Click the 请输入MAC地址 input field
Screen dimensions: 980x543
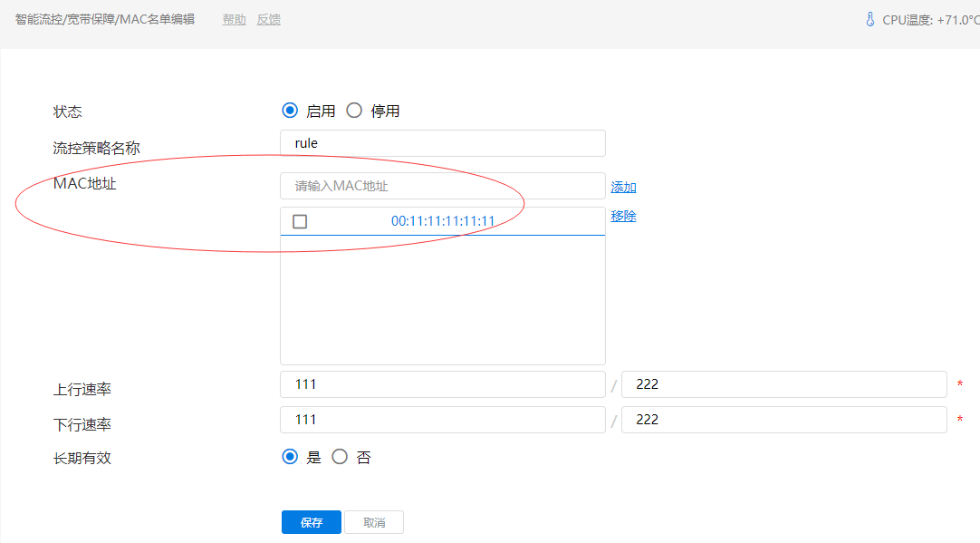pyautogui.click(x=443, y=186)
